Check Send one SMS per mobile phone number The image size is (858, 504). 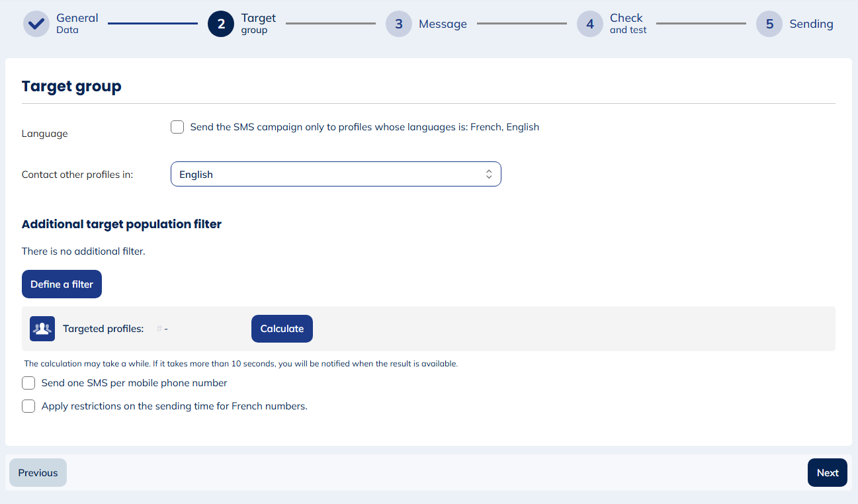coord(28,383)
